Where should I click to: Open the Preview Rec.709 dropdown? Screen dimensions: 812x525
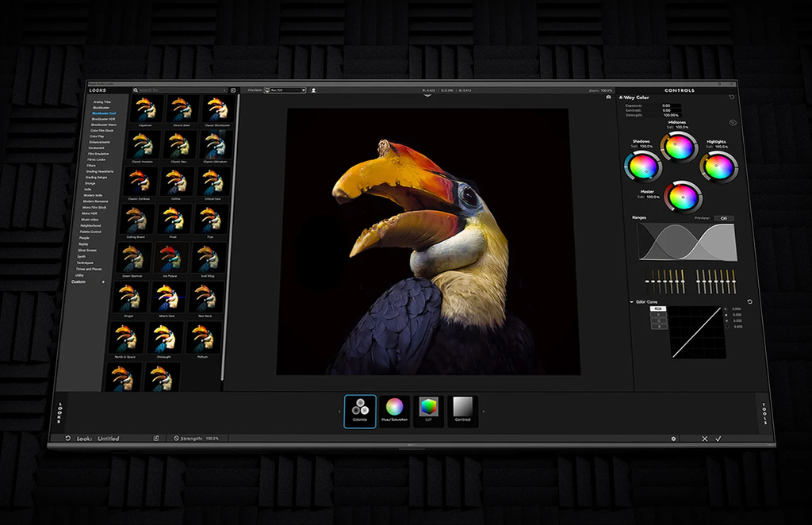click(285, 90)
